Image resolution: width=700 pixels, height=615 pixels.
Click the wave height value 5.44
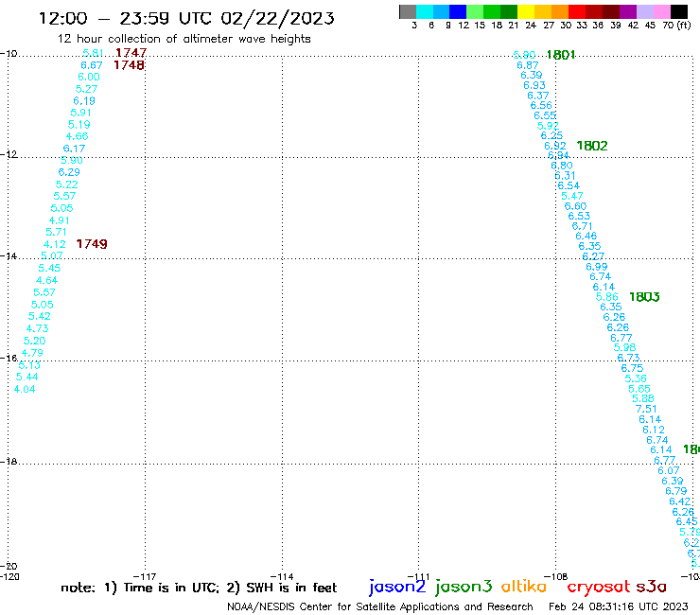tap(26, 377)
